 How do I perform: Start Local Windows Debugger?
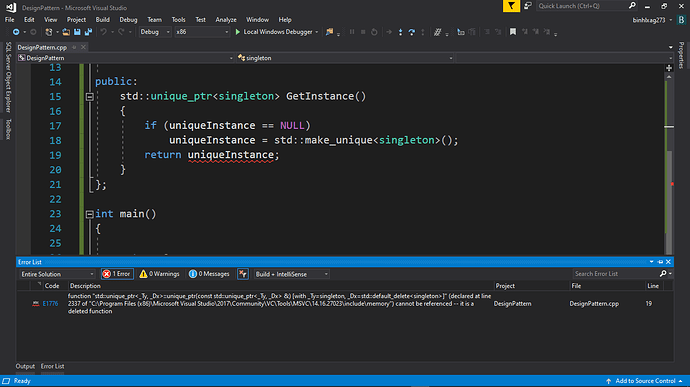(274, 32)
